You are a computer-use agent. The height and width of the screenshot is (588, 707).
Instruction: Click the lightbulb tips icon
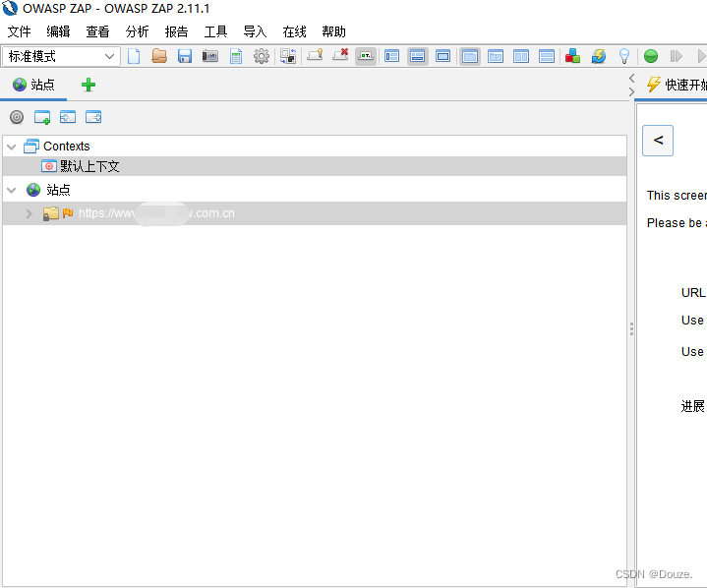point(624,56)
